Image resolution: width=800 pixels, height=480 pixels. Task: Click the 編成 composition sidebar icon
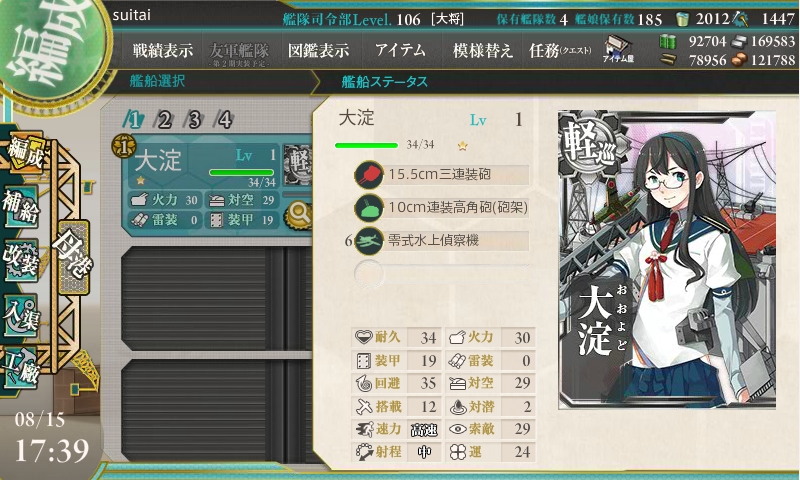point(24,153)
